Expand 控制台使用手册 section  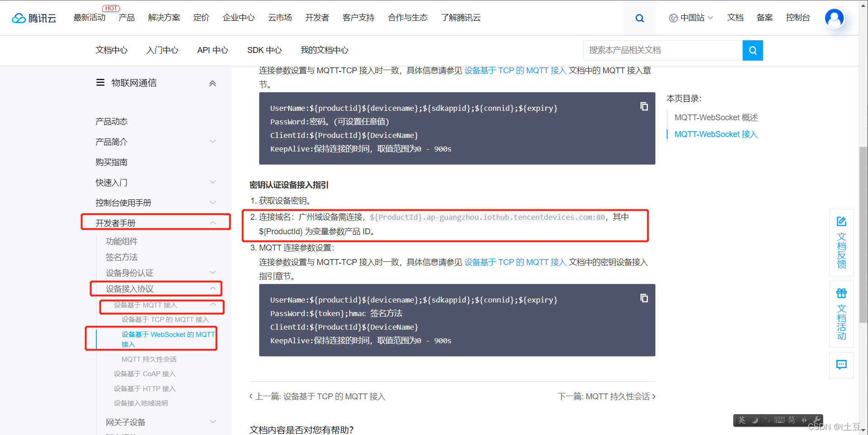(x=213, y=203)
